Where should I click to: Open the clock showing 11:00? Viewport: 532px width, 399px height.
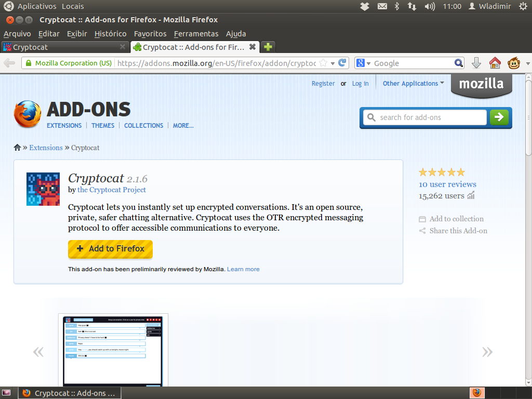(452, 6)
